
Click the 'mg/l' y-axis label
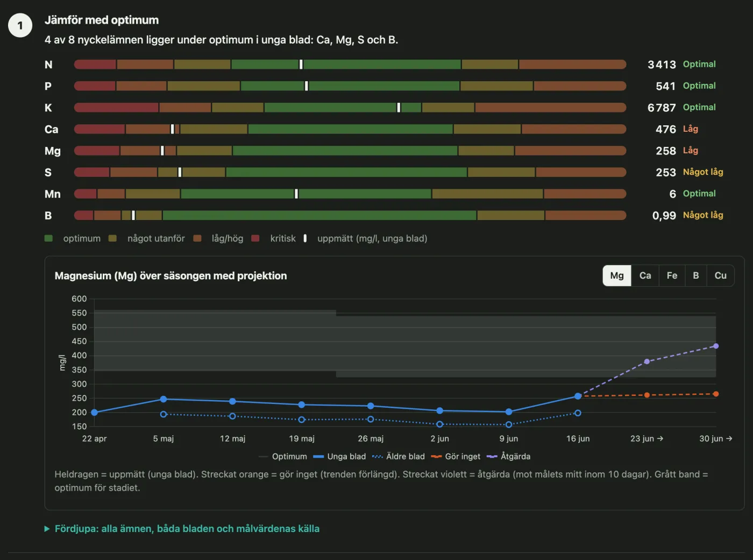click(62, 363)
